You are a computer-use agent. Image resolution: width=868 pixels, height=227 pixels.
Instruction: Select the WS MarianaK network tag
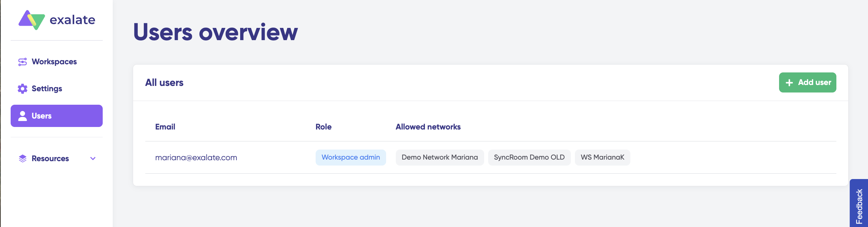click(x=602, y=157)
